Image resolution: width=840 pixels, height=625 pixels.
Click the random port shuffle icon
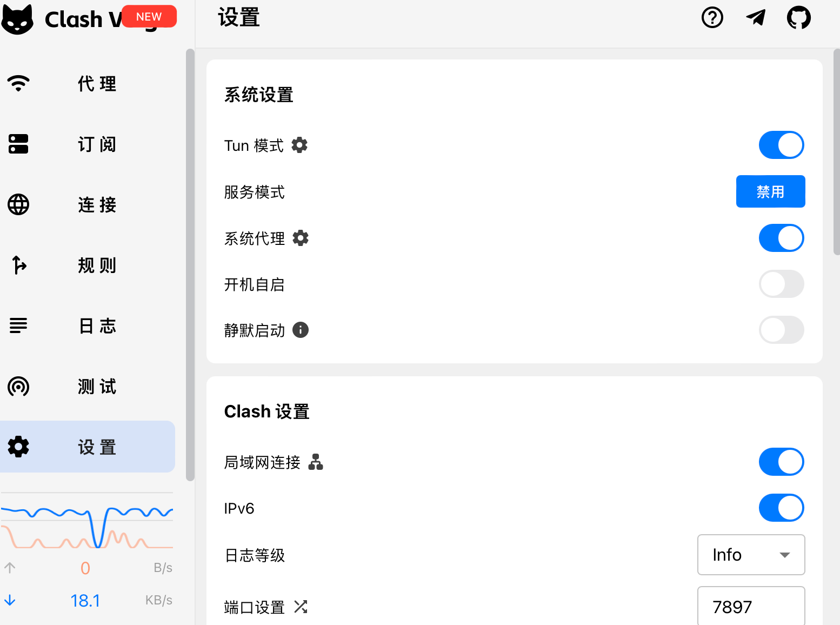[301, 607]
